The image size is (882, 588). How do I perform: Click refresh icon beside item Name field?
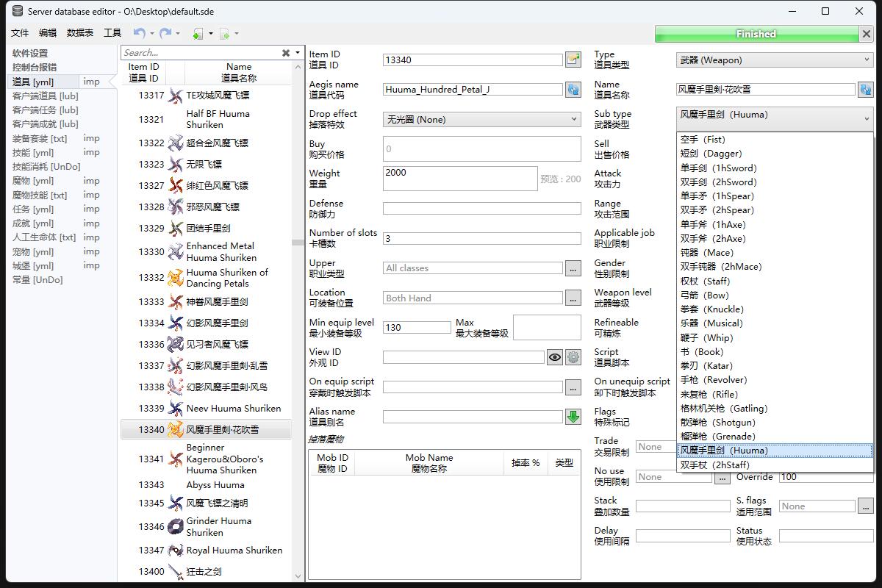[x=865, y=90]
